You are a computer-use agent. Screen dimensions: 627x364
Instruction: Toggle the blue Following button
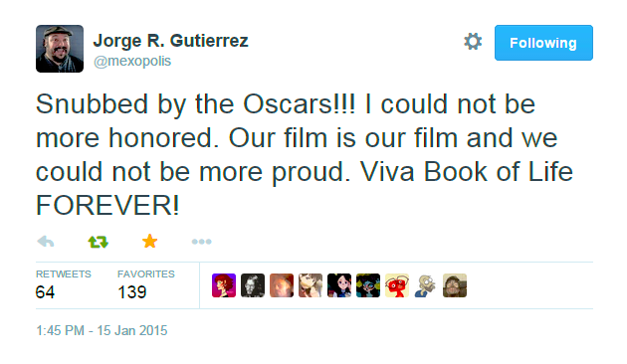(x=543, y=43)
